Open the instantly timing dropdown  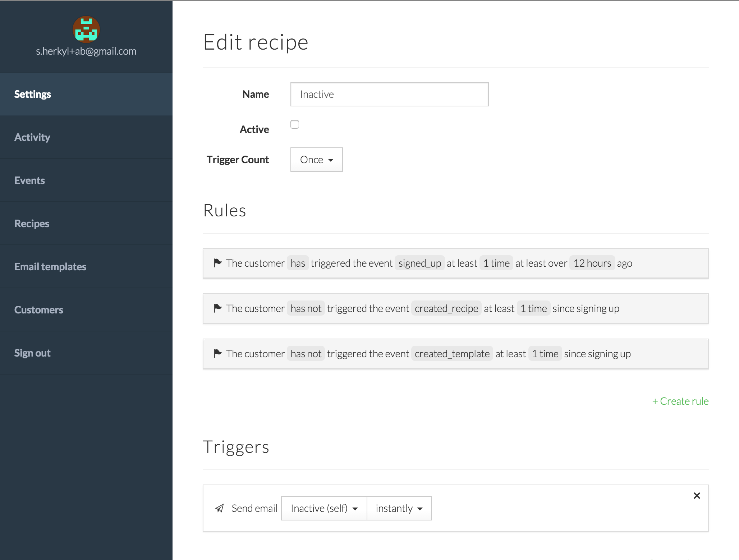click(399, 508)
